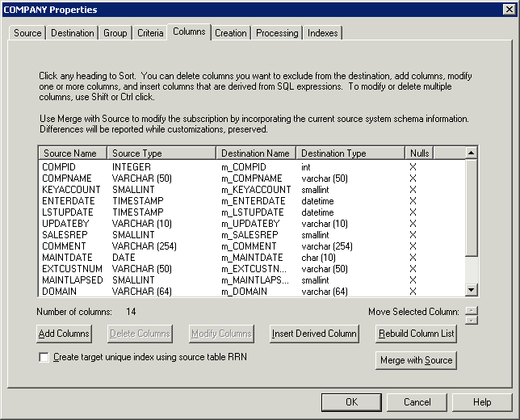Screen dimensions: 520x420
Task: Switch to the Indexes tab
Action: point(323,33)
